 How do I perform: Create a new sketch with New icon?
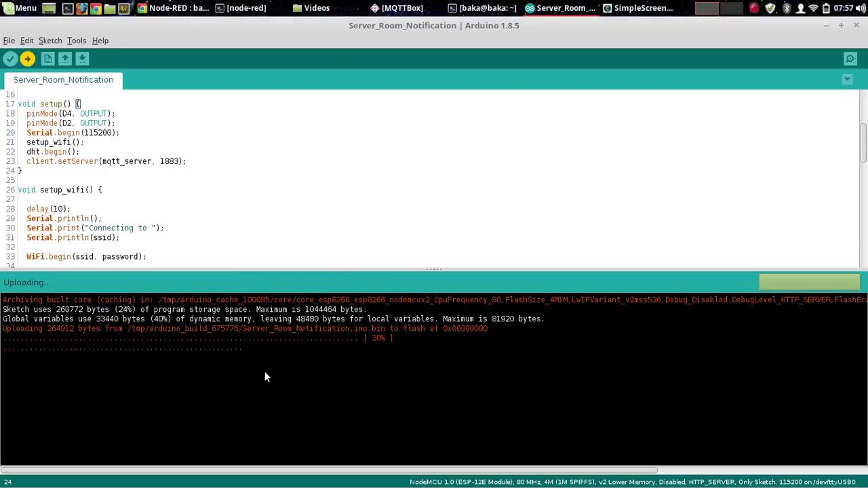[47, 59]
